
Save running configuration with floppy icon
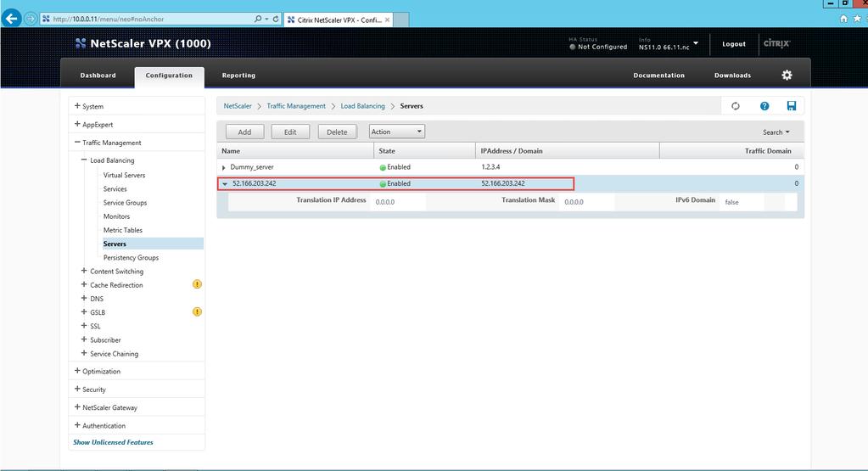791,106
